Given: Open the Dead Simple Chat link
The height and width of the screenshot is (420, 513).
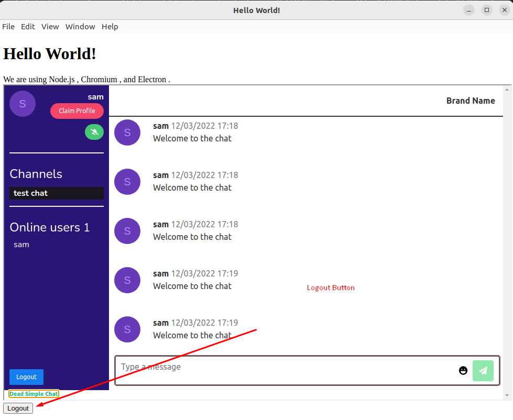Looking at the screenshot, I should coord(34,394).
